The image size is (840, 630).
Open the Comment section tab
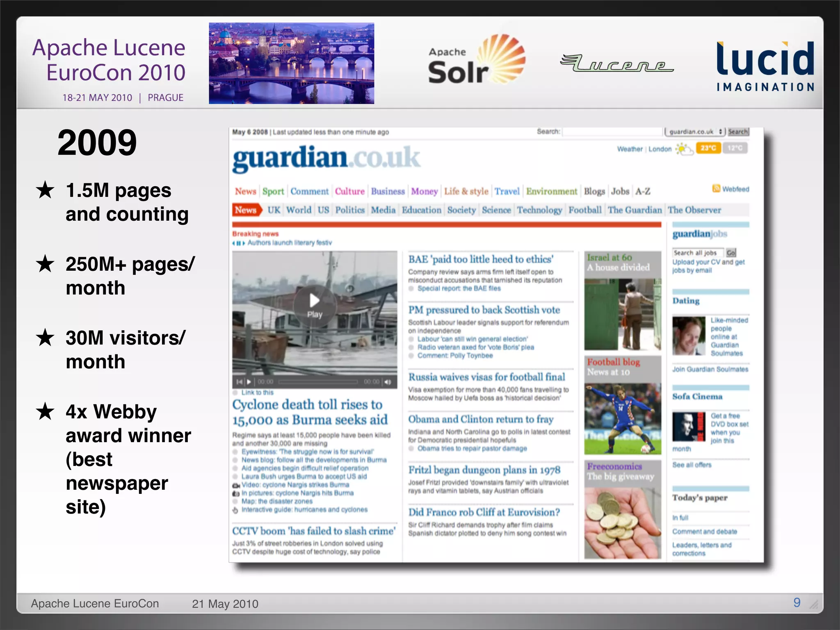coord(310,192)
